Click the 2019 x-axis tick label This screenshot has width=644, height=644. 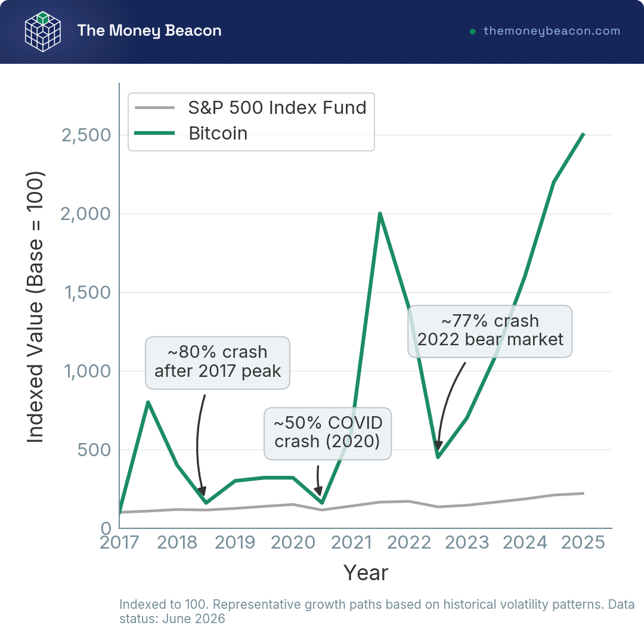(x=235, y=543)
